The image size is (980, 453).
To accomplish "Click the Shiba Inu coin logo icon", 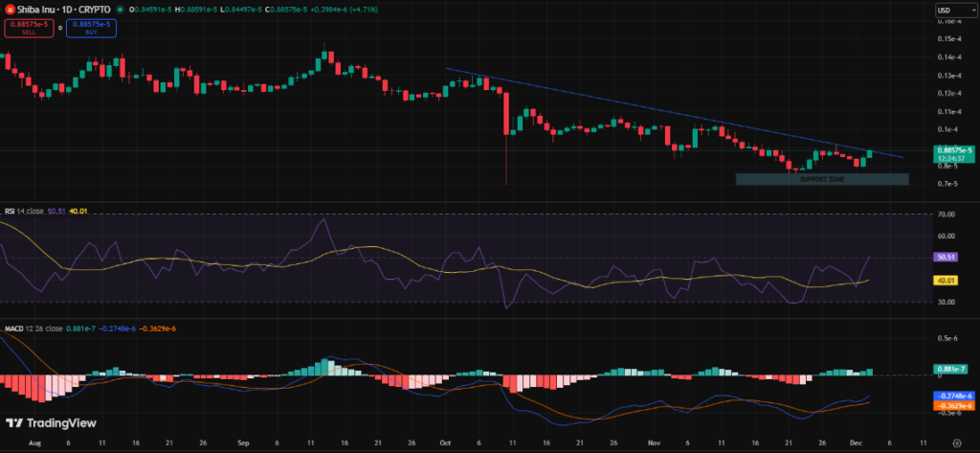I will point(10,10).
